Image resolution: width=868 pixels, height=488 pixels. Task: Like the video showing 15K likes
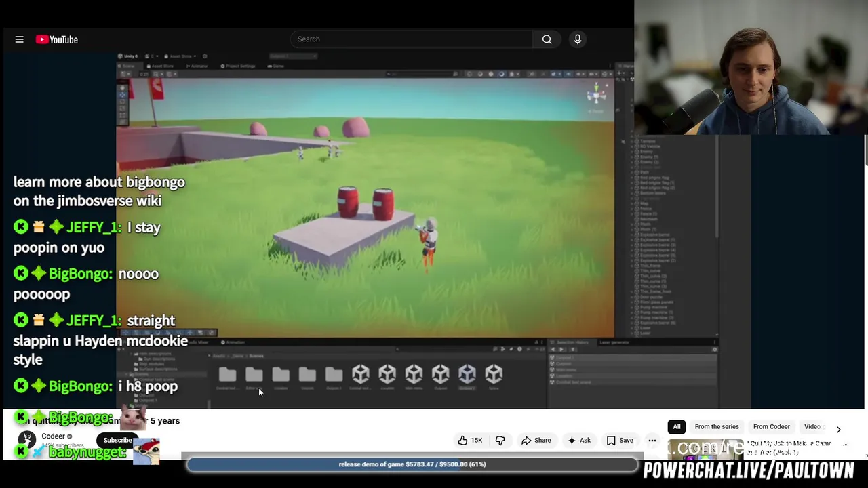[x=469, y=441]
